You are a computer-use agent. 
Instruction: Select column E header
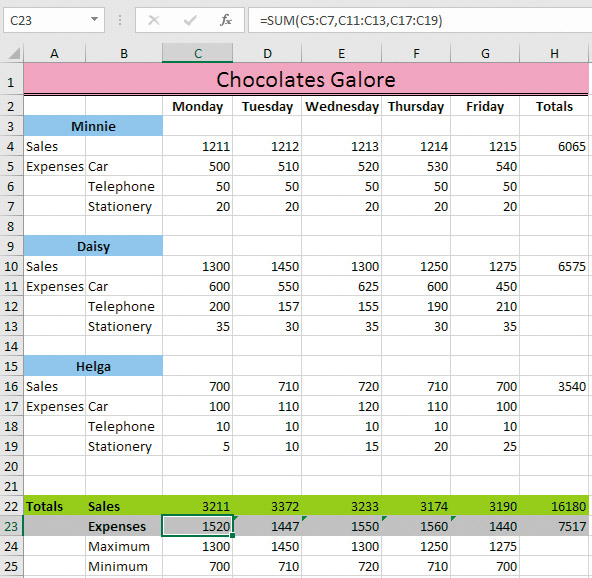coord(341,53)
